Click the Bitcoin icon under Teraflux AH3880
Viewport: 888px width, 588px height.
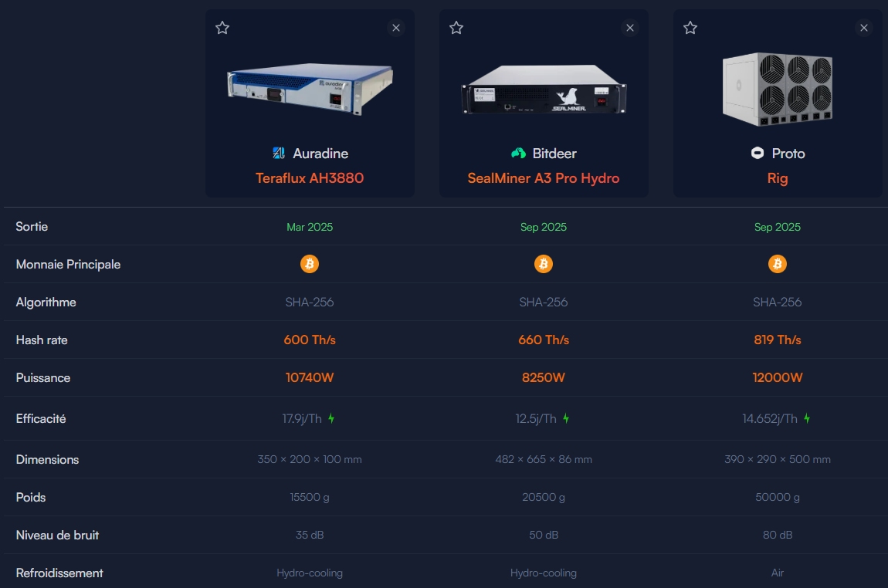[310, 265]
